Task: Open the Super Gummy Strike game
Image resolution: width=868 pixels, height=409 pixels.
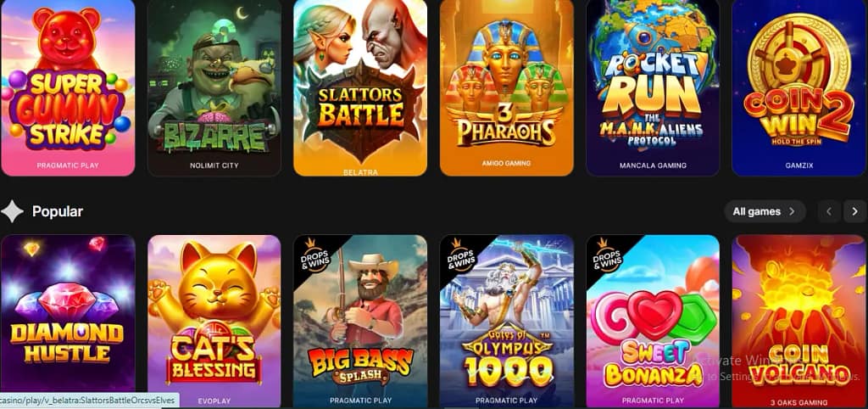Action: click(68, 87)
